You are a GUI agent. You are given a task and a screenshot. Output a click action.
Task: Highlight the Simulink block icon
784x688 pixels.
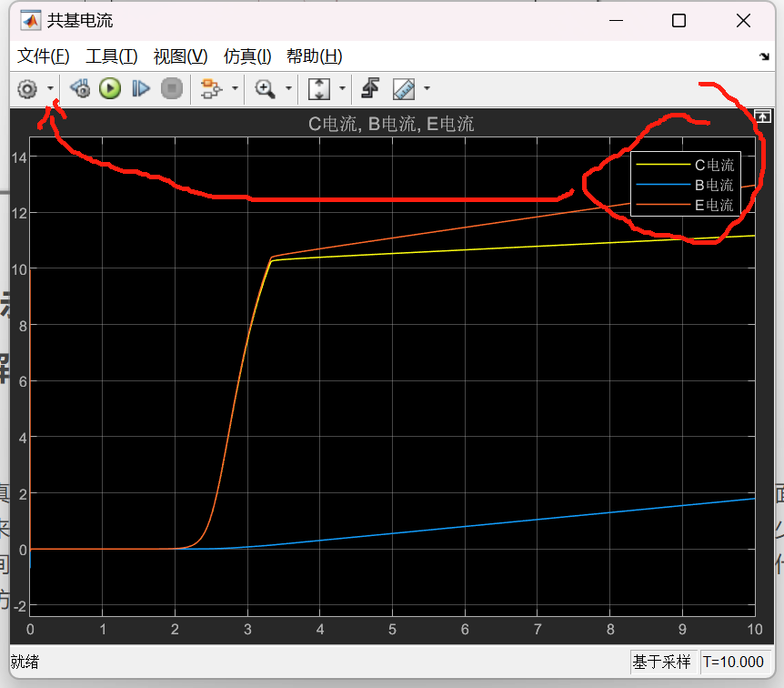tap(211, 89)
